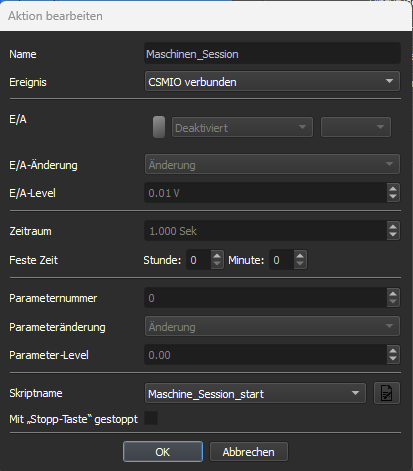This screenshot has height=471, width=413.
Task: Open script editor icon next to Skriptname
Action: point(387,393)
